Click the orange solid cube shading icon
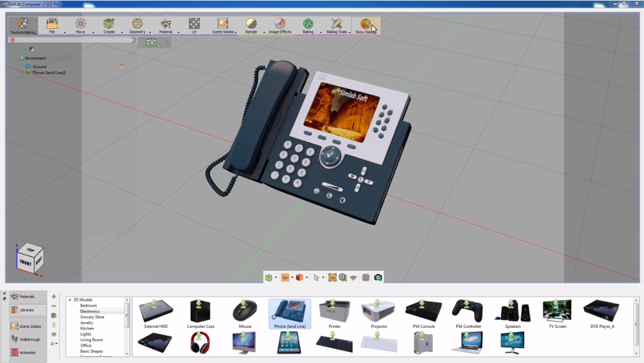 (x=299, y=277)
